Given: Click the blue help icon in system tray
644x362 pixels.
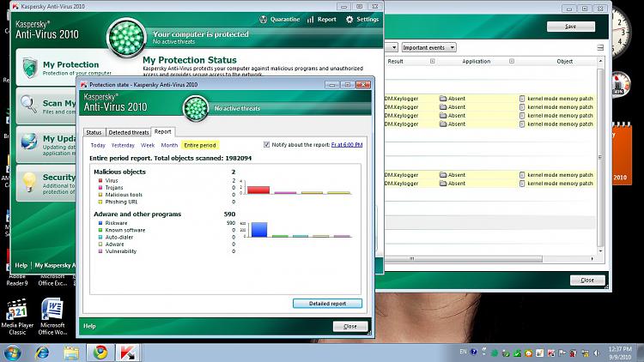Looking at the screenshot, I should click(473, 353).
